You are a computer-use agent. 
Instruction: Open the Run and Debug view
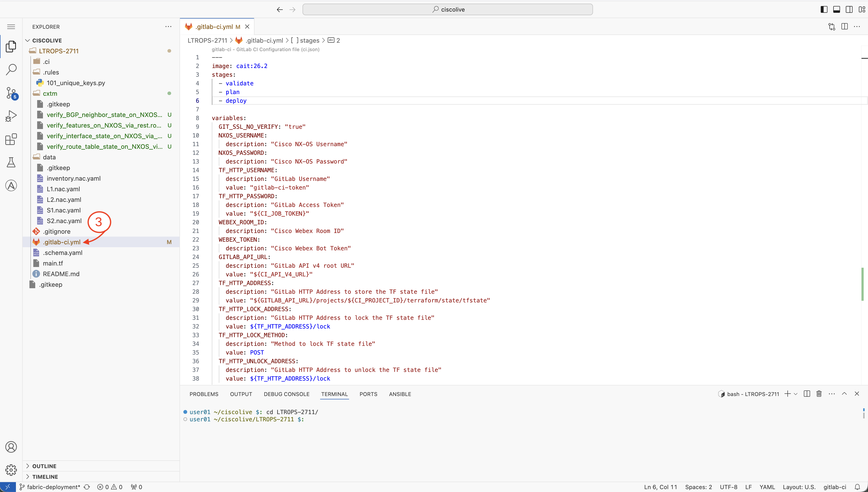pos(11,116)
